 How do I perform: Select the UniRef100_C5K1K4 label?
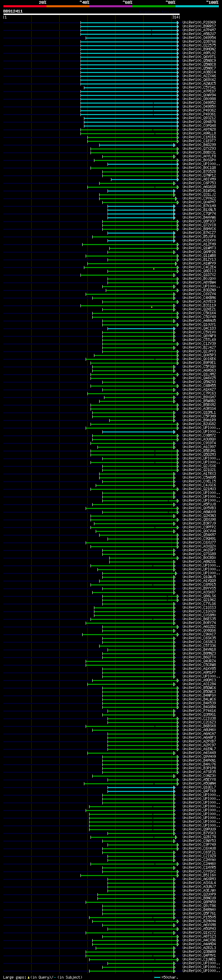coord(199,313)
